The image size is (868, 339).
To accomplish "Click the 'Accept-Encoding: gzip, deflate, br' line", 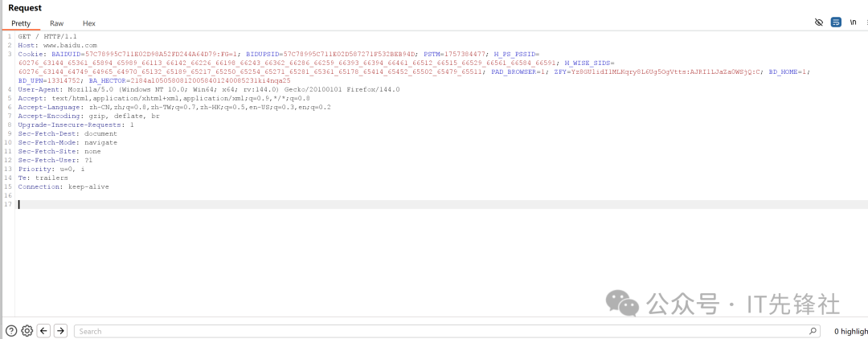I will pos(88,116).
